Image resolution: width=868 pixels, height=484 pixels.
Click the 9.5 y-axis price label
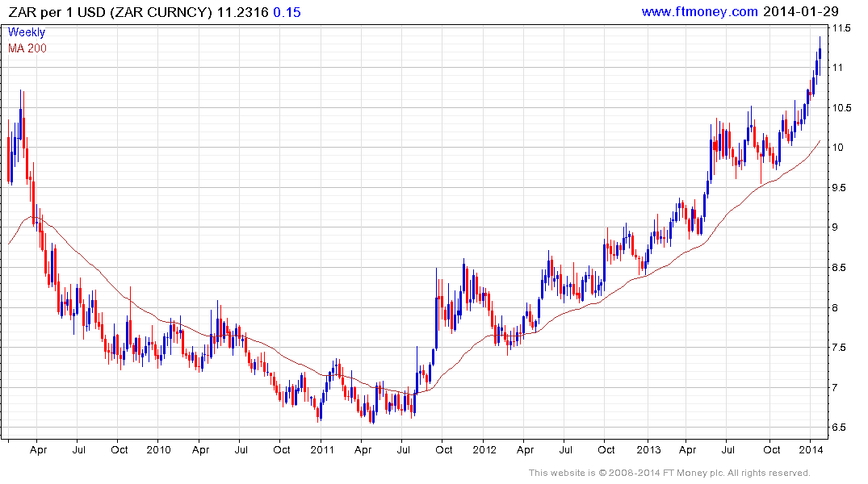[x=839, y=187]
